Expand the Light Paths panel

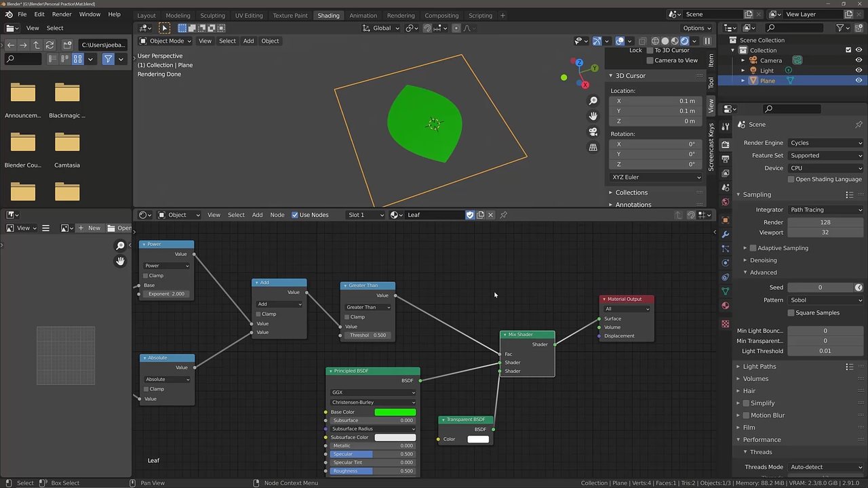click(759, 367)
